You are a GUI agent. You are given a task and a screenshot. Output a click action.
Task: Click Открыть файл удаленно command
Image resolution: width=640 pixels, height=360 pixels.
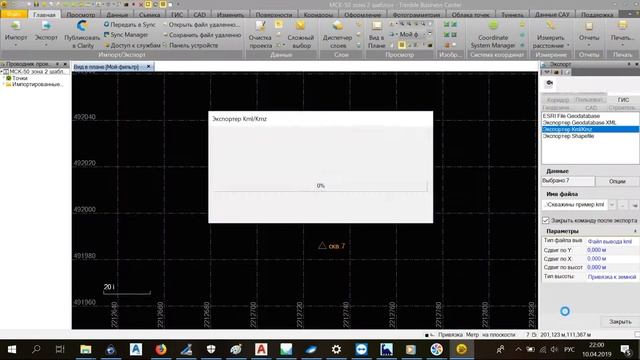coord(201,24)
